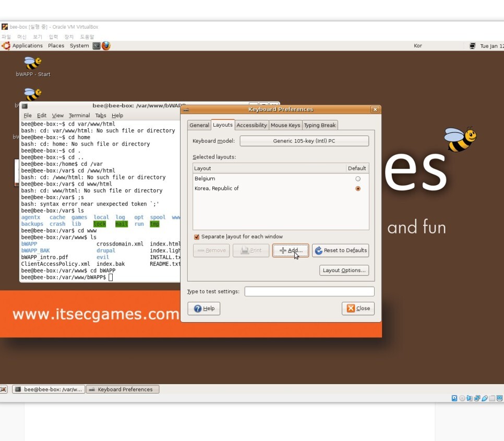Click the Layout column header

pyautogui.click(x=269, y=168)
